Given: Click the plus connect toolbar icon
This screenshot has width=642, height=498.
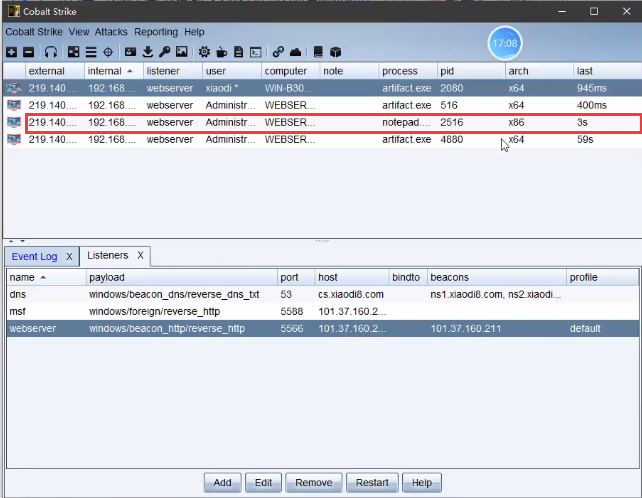Looking at the screenshot, I should point(11,52).
